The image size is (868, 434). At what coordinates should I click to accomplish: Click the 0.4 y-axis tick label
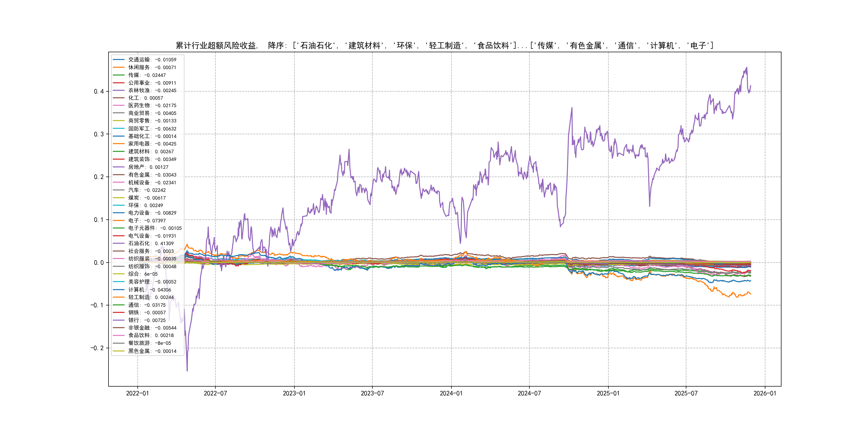point(99,91)
